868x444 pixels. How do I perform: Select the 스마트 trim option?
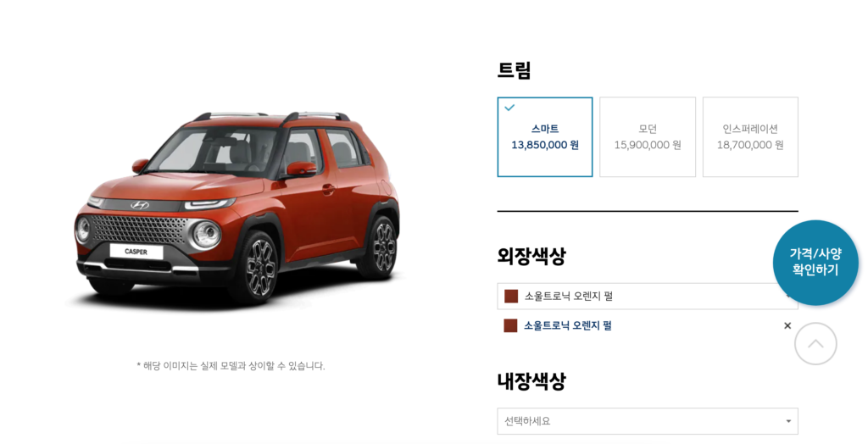point(545,136)
